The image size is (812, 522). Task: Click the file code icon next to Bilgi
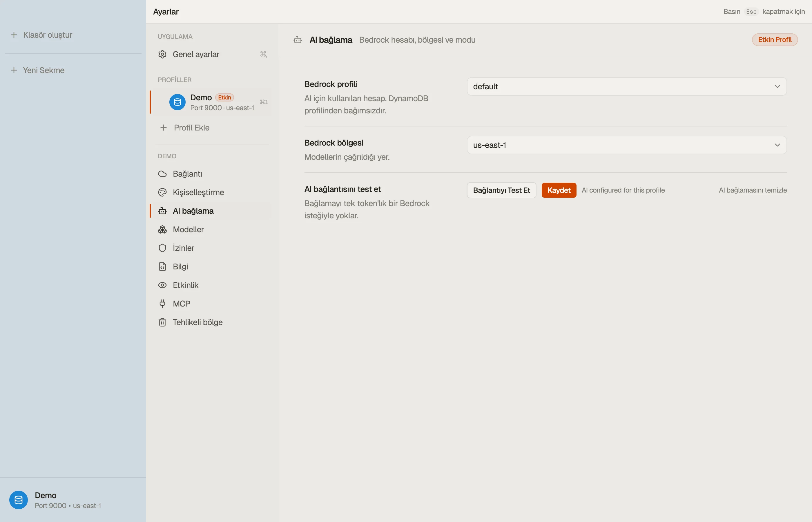coord(162,267)
